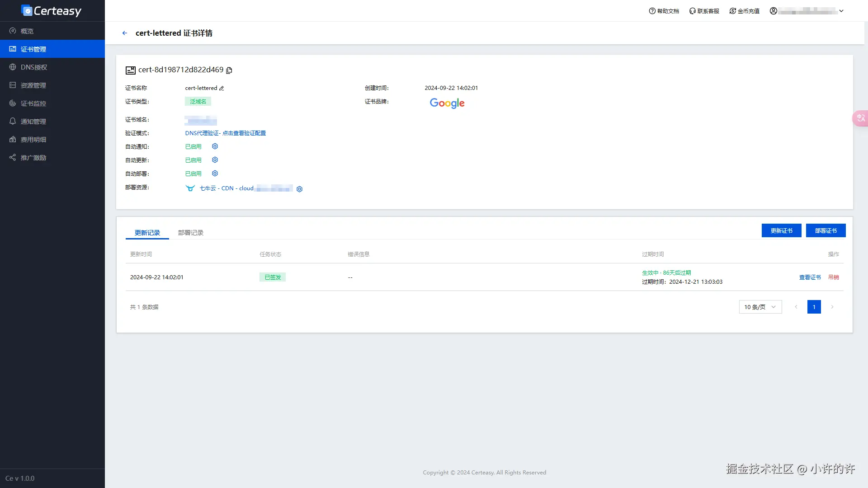Open gear icon beside 七牛云 CDN resource
This screenshot has height=488, width=868.
299,189
